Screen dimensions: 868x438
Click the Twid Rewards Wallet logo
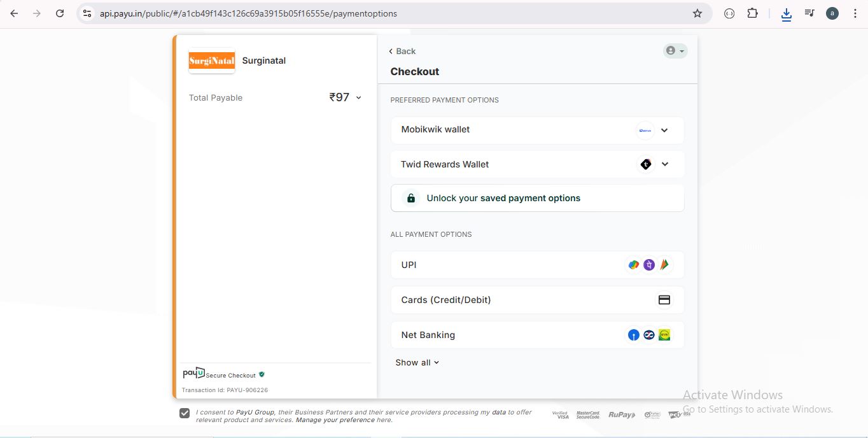click(x=646, y=164)
